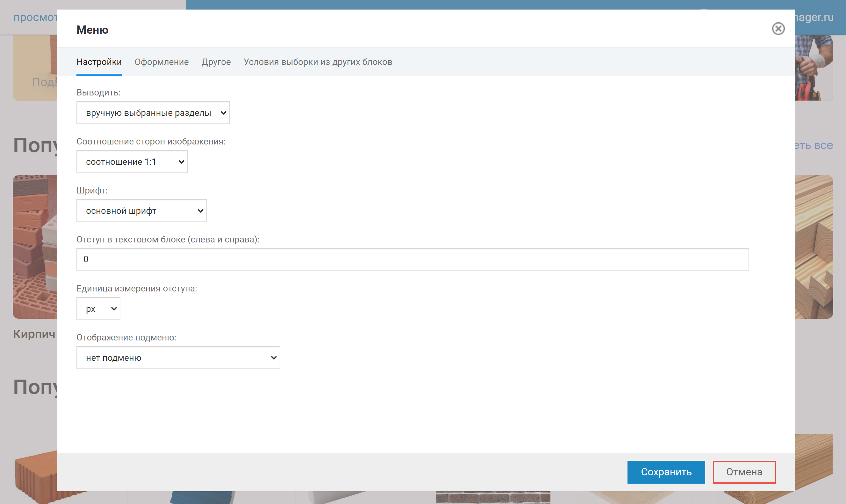The height and width of the screenshot is (504, 846).
Task: Click the Кирпич category label
Action: coord(34,334)
